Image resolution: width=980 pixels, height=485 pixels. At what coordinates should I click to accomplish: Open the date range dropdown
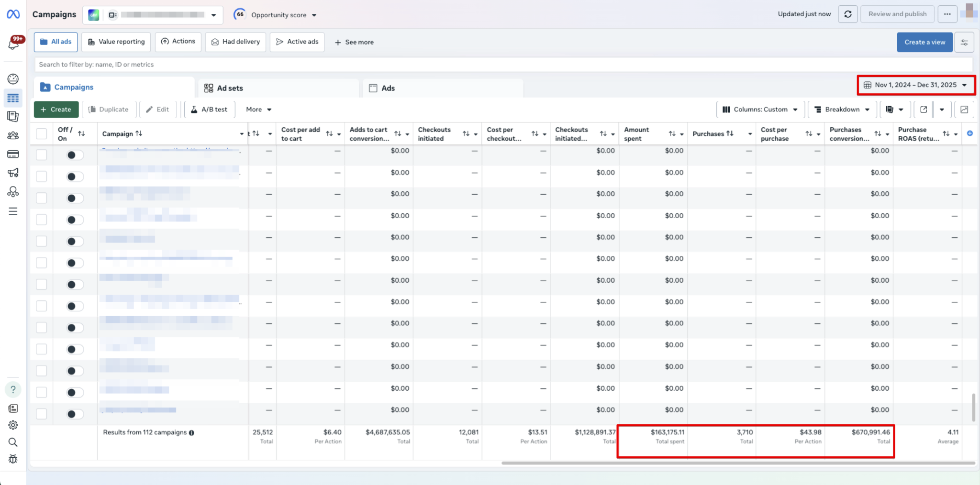point(915,85)
